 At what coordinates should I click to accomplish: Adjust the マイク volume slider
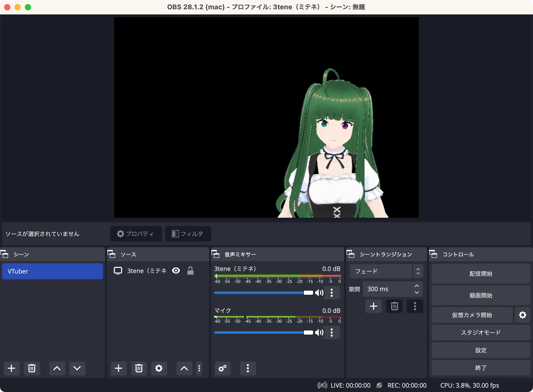264,333
